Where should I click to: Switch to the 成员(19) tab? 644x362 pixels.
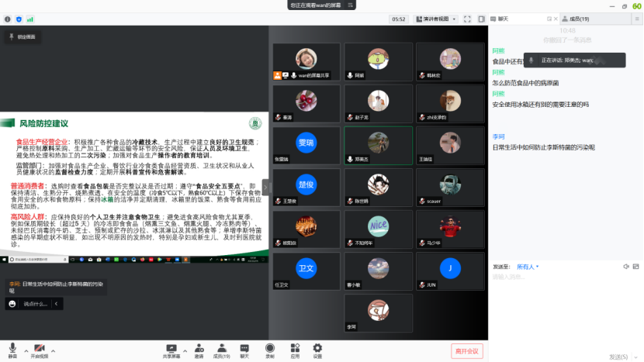click(578, 19)
